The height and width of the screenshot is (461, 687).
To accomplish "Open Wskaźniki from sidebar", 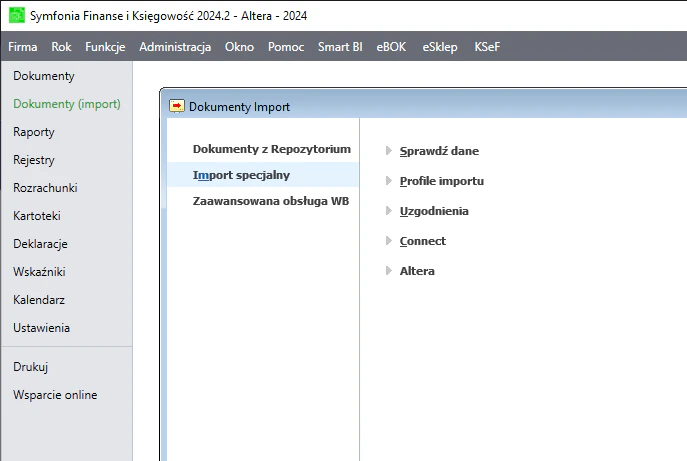I will pos(39,272).
